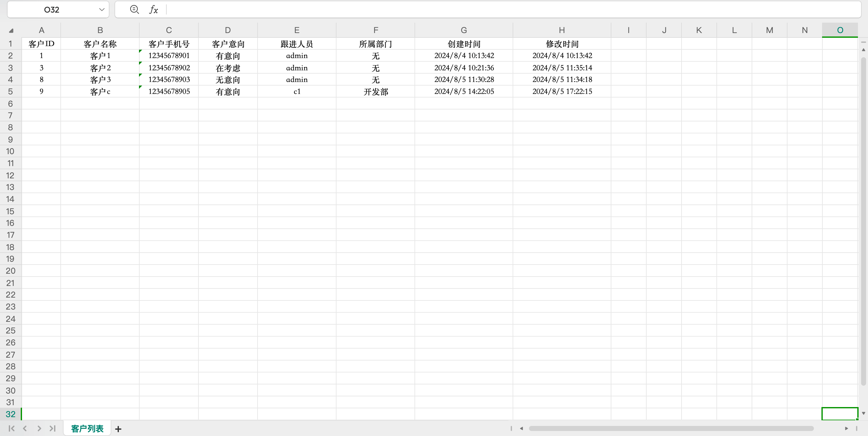
Task: Select column G header
Action: coord(464,30)
